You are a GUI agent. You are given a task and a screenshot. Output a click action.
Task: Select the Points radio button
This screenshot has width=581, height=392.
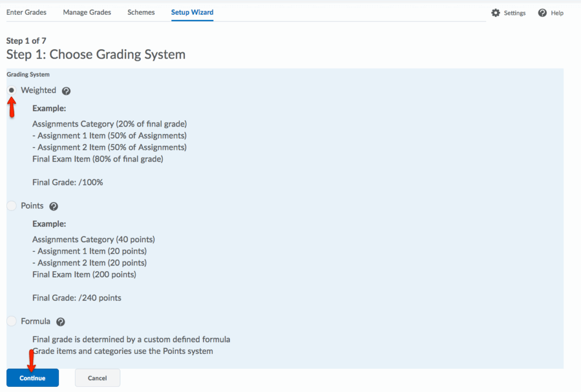click(x=12, y=206)
